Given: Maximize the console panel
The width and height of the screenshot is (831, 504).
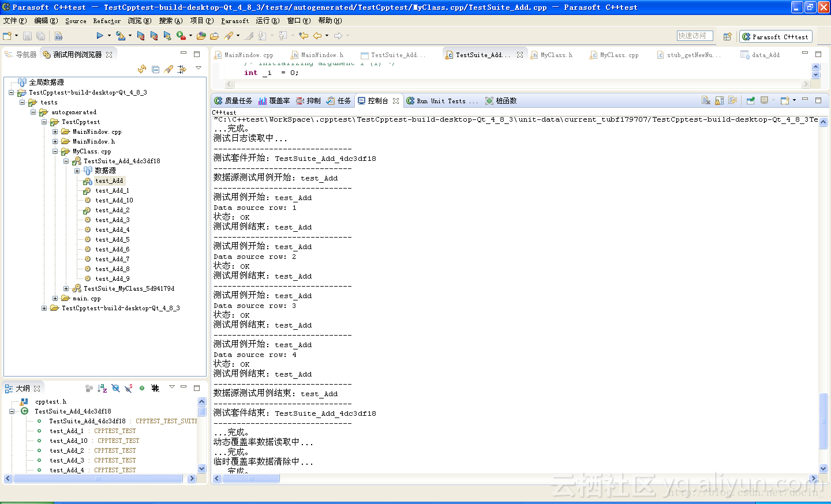Looking at the screenshot, I should (818, 100).
